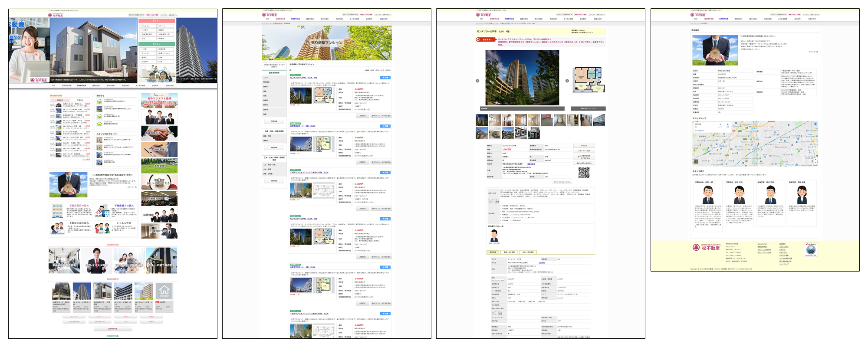Image resolution: width=868 pixels, height=347 pixels.
Task: Click 地図を見る link in the property address row
Action: pos(531,164)
